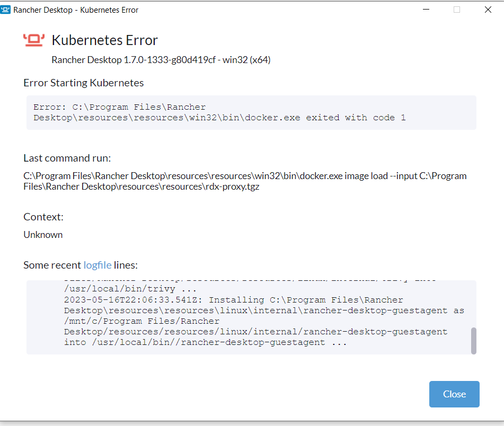Minimize the Kubernetes Error window
Viewport: 504px width, 426px height.
pyautogui.click(x=426, y=9)
